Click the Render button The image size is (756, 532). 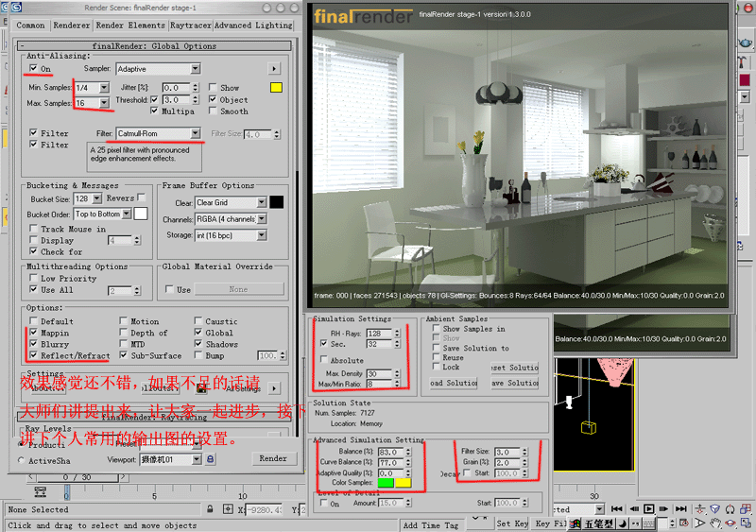(273, 458)
